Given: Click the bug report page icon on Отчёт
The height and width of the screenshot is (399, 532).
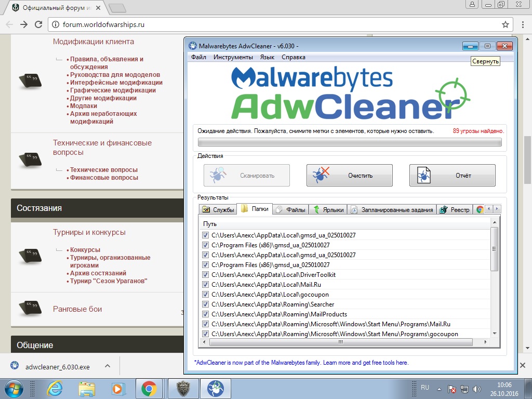Looking at the screenshot, I should coord(423,175).
